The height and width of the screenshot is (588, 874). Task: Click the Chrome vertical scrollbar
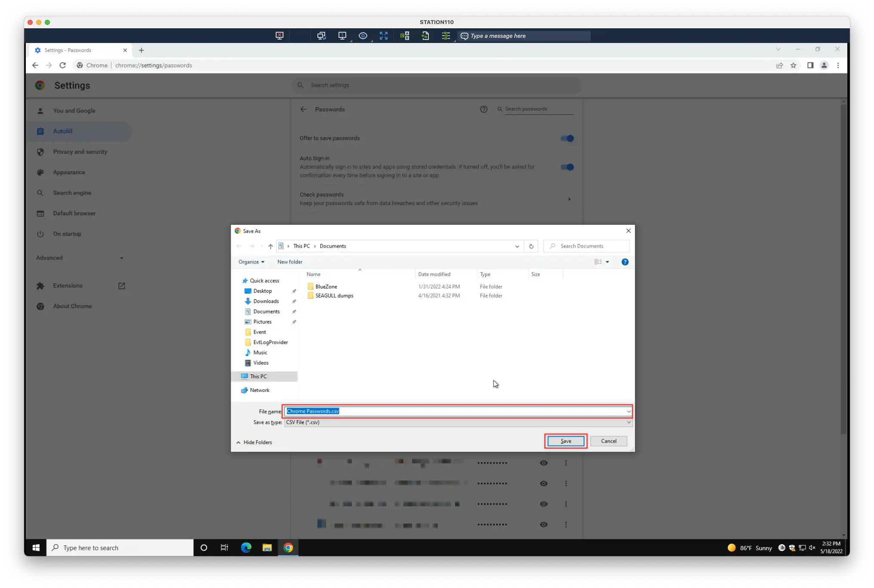point(843,266)
